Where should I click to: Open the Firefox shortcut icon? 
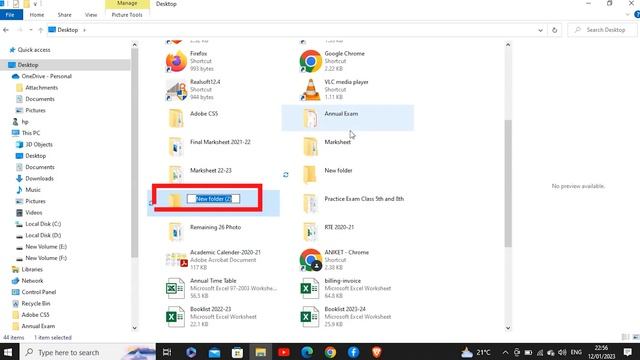coord(176,61)
